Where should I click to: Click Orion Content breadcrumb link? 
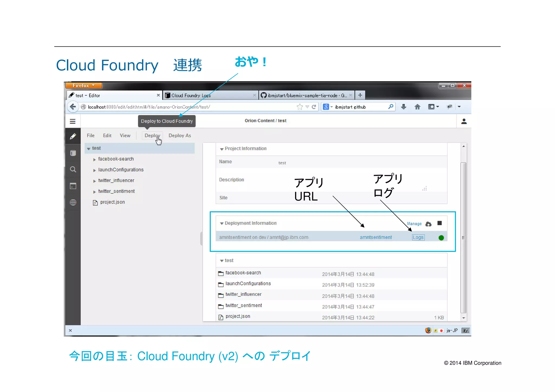pyautogui.click(x=259, y=121)
